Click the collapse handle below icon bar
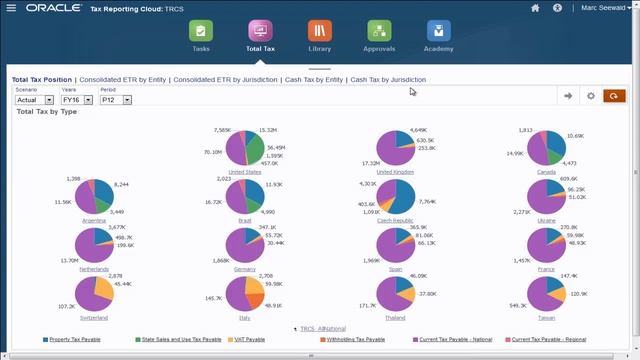640x360 pixels. point(320,69)
